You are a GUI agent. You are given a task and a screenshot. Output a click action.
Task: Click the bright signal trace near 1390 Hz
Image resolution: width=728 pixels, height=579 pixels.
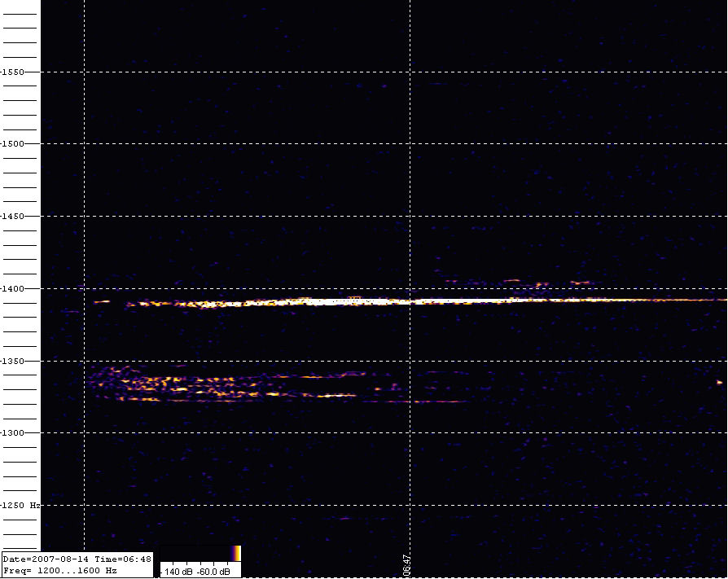[410, 302]
